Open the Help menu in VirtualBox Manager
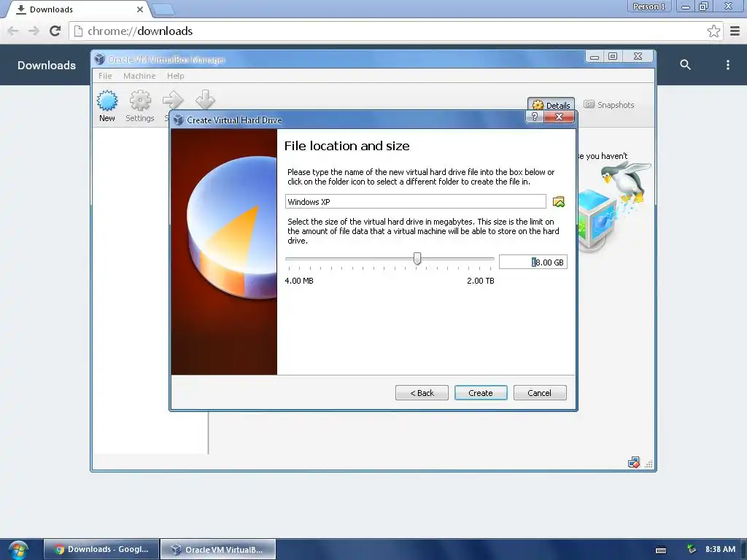The width and height of the screenshot is (747, 560). click(x=175, y=76)
